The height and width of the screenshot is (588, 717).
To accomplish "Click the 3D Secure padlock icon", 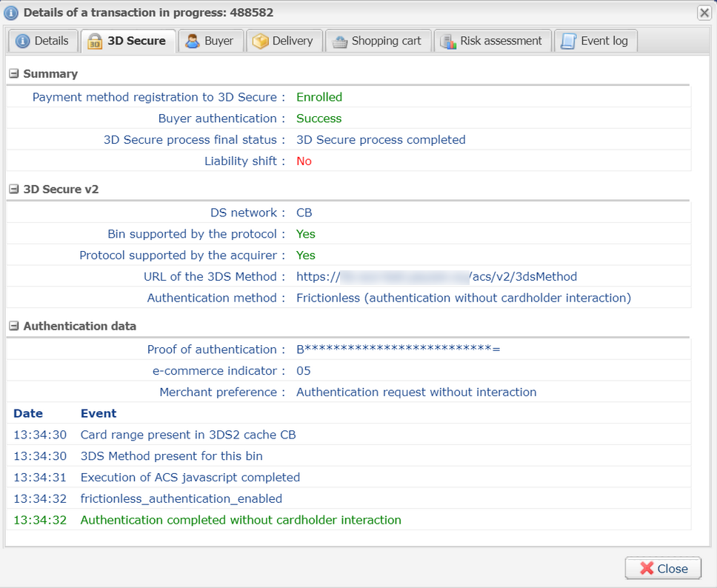I will coord(95,41).
